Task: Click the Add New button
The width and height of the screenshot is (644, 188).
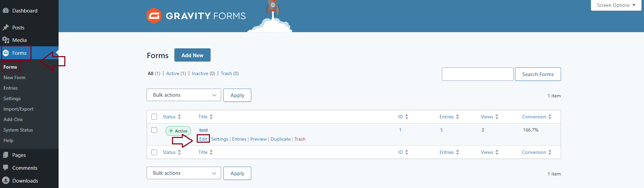Action: (x=192, y=55)
